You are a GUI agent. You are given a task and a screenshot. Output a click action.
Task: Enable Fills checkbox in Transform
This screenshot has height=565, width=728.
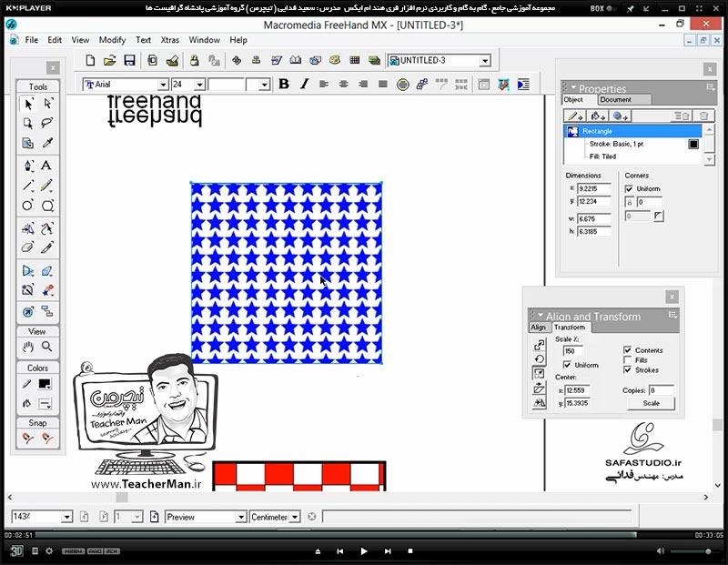(627, 360)
